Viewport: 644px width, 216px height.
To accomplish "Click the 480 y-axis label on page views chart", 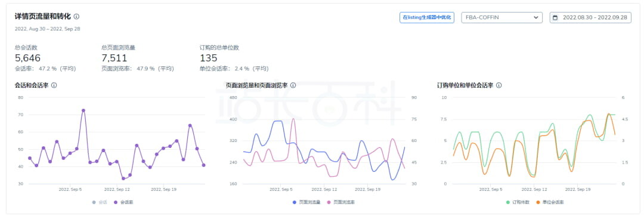I will click(x=233, y=97).
